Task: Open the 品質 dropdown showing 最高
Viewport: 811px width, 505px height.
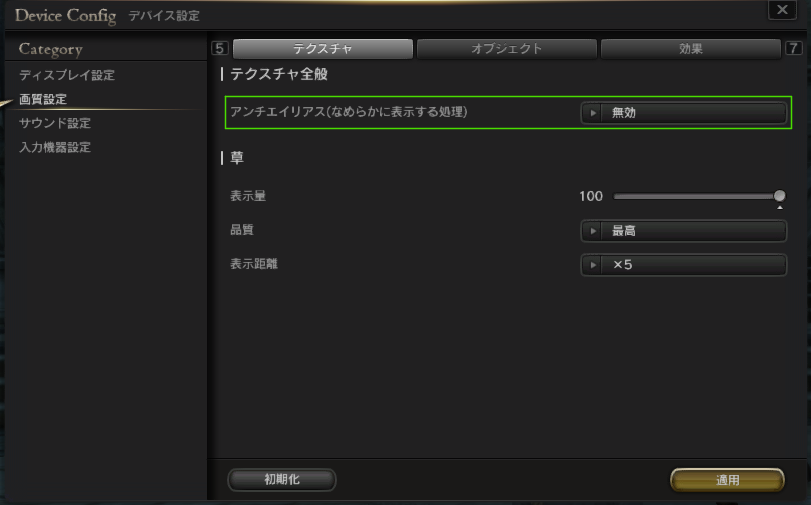Action: click(x=684, y=231)
